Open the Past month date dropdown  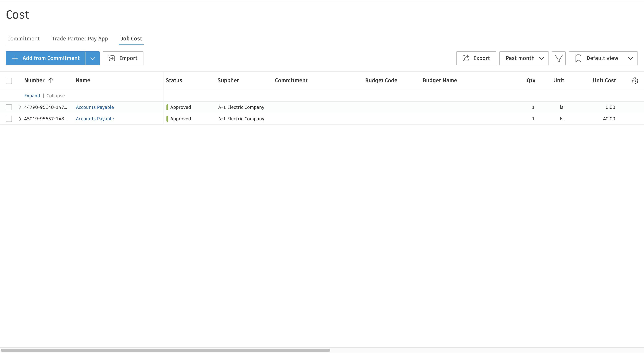(524, 58)
